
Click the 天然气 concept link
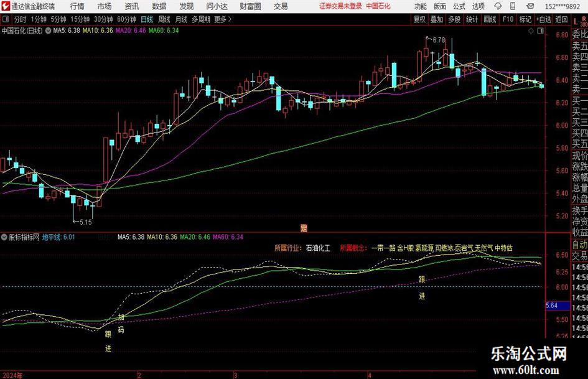(483, 248)
